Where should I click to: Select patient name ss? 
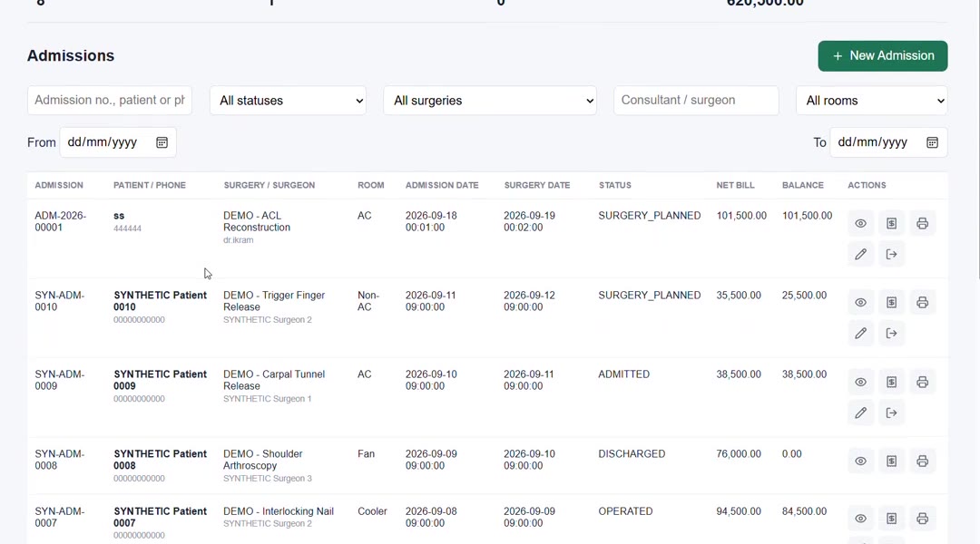click(119, 216)
